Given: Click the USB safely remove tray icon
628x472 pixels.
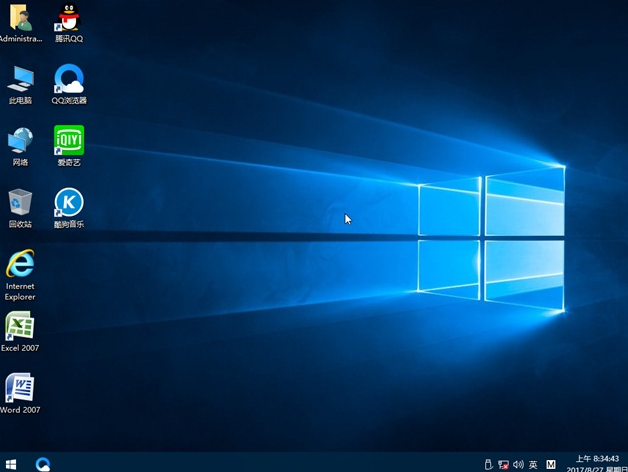Looking at the screenshot, I should [x=488, y=464].
